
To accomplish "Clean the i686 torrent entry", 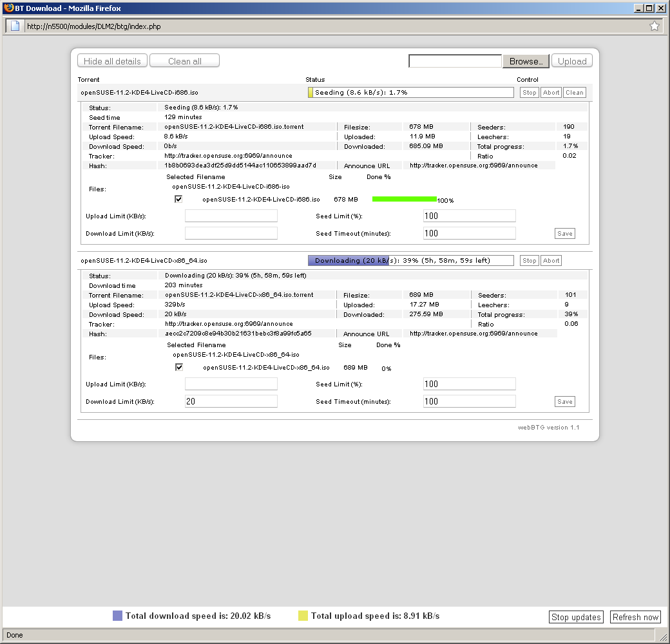I will (575, 92).
